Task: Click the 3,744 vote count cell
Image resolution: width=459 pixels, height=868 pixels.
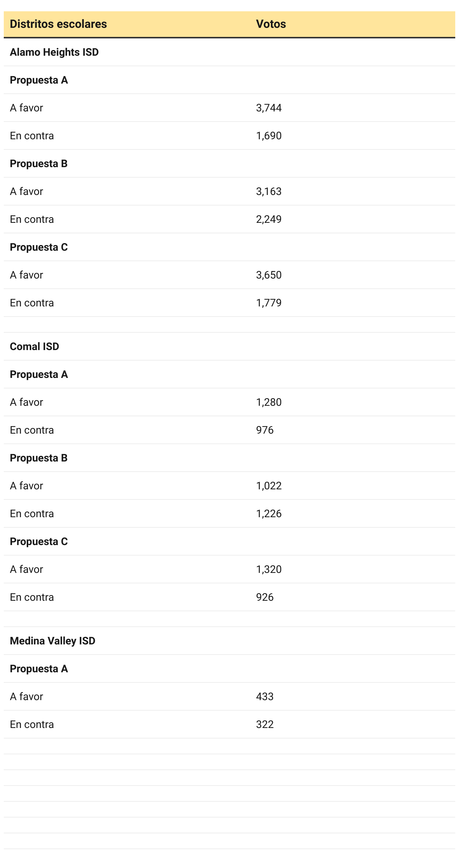Action: (269, 108)
